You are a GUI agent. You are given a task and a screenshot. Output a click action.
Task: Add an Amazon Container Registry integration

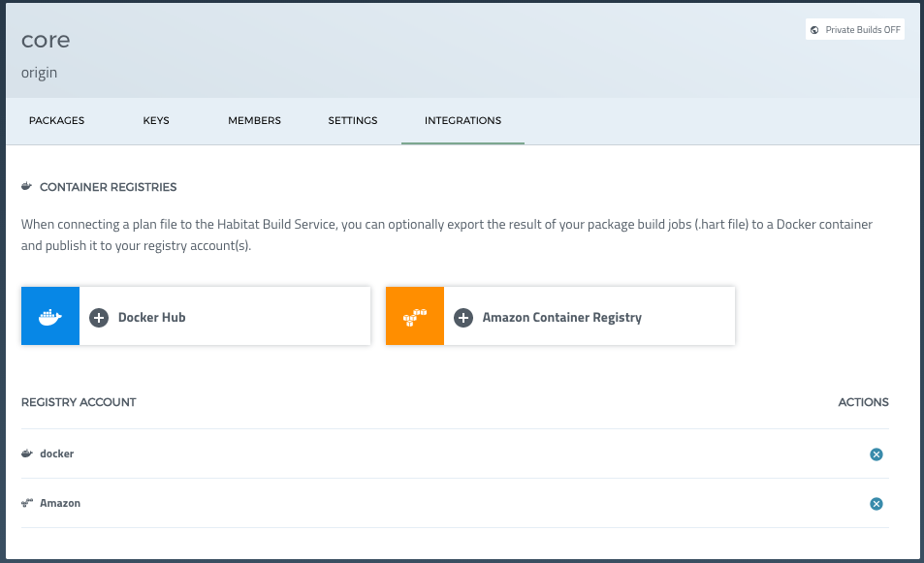562,315
